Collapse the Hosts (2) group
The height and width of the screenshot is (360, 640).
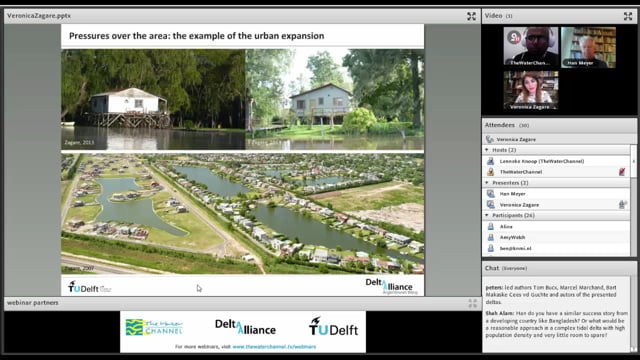[x=487, y=150]
